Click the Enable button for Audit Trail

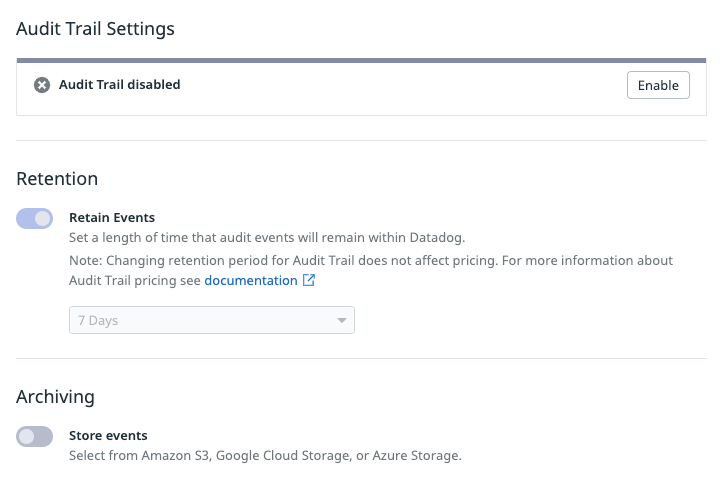coord(658,85)
